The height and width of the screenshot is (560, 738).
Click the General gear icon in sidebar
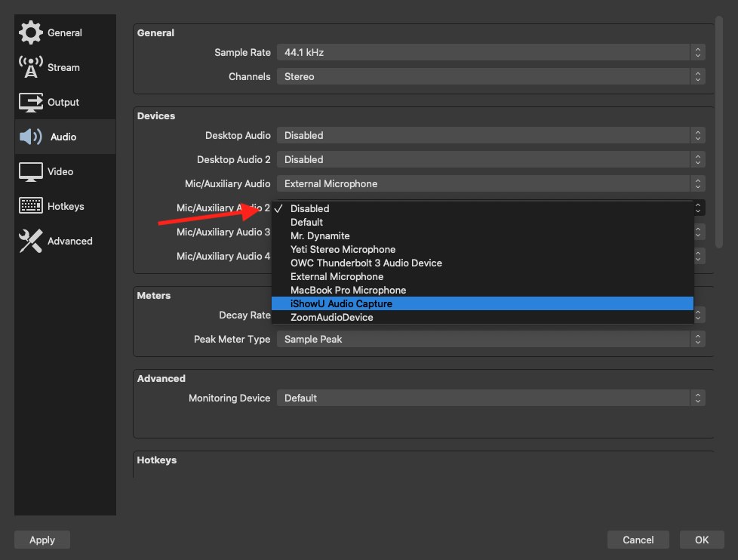point(30,32)
